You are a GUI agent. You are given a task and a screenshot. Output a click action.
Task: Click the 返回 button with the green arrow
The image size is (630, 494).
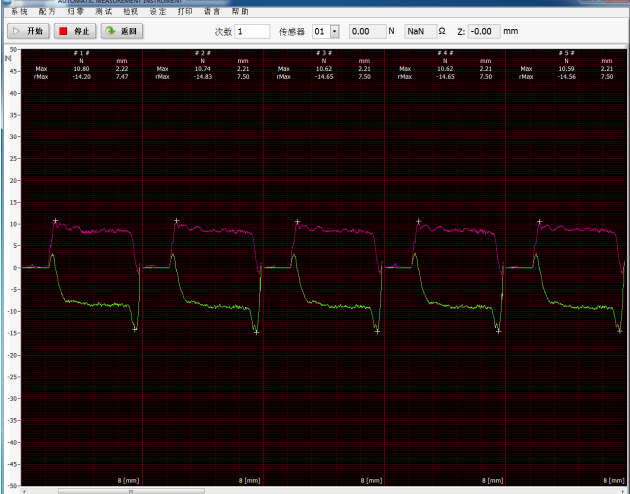tap(122, 31)
